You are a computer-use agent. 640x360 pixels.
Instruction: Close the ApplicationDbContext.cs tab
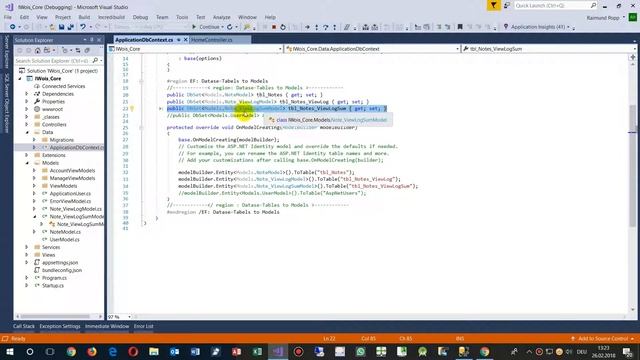click(185, 40)
